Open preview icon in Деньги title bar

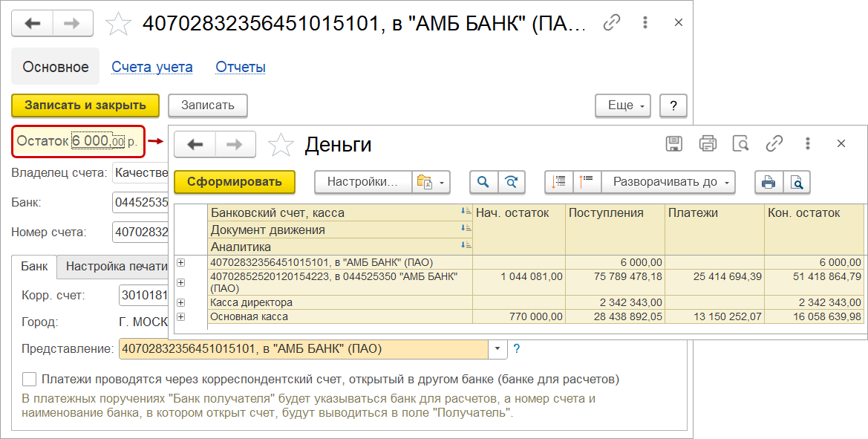tap(741, 144)
